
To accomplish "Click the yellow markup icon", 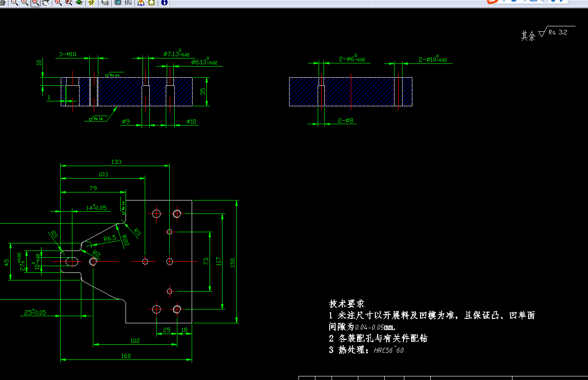I will pos(92,2).
